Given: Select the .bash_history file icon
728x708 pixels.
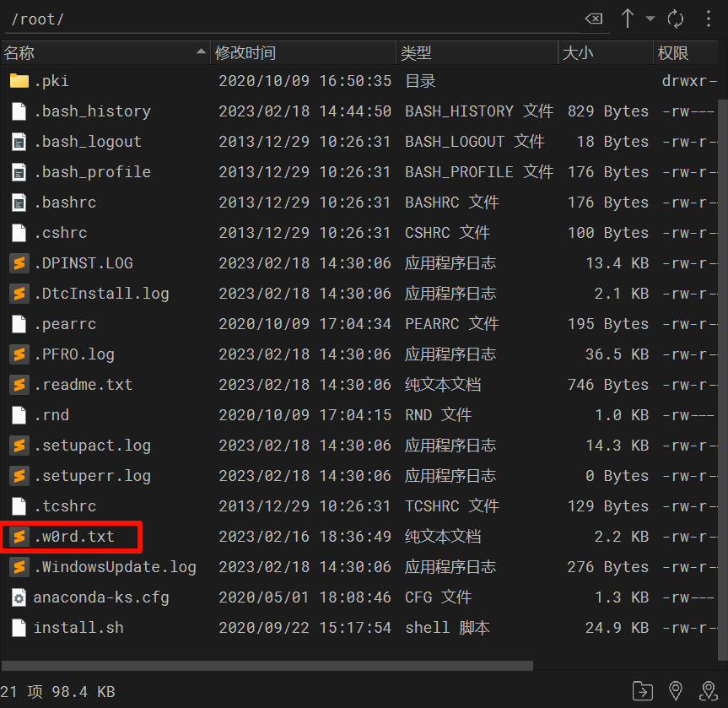Looking at the screenshot, I should pyautogui.click(x=19, y=111).
